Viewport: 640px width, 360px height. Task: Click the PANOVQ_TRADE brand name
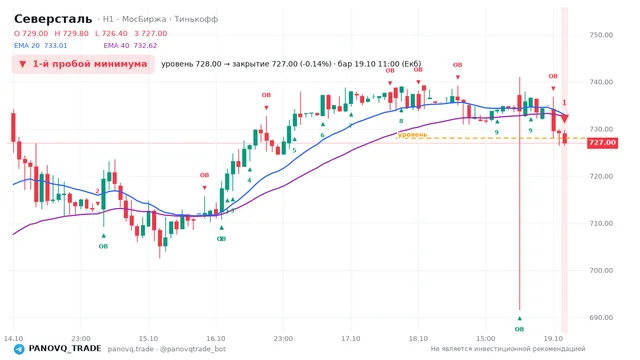click(65, 349)
